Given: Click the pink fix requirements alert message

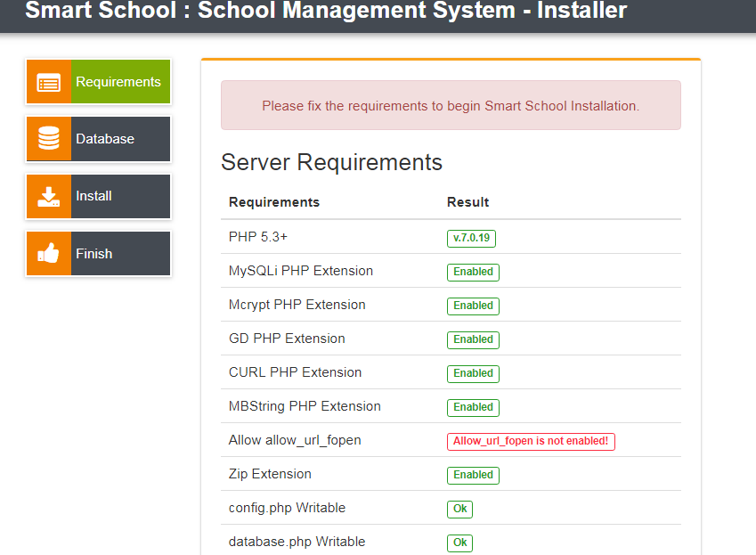Looking at the screenshot, I should coord(451,106).
